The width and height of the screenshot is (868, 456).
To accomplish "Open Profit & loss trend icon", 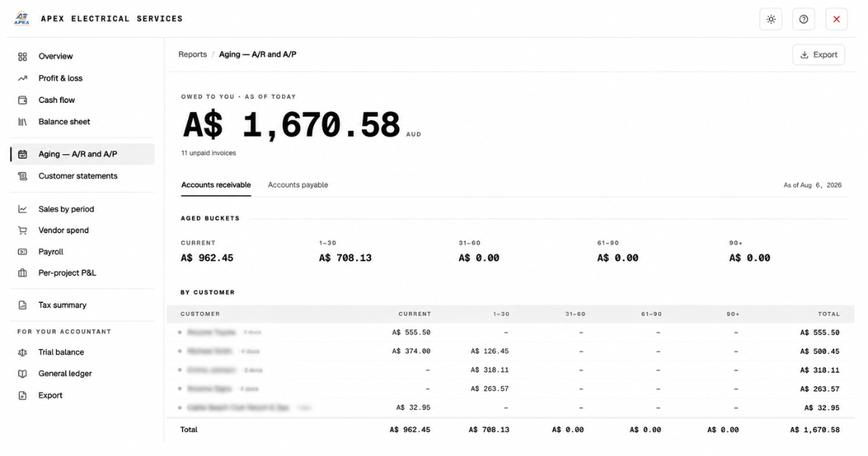I will coord(22,78).
